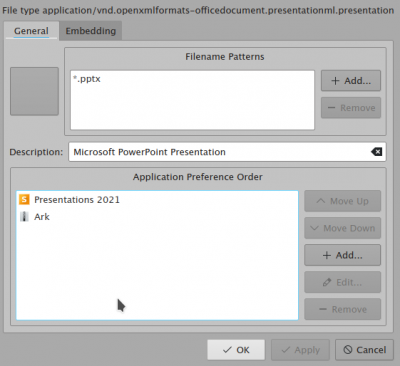Click the Apply button

click(300, 350)
